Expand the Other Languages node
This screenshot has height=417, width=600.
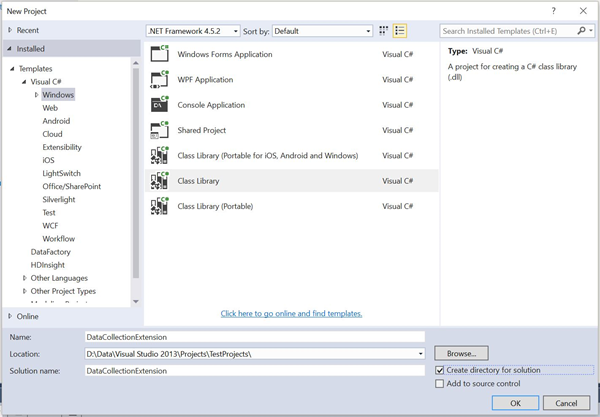(x=24, y=278)
